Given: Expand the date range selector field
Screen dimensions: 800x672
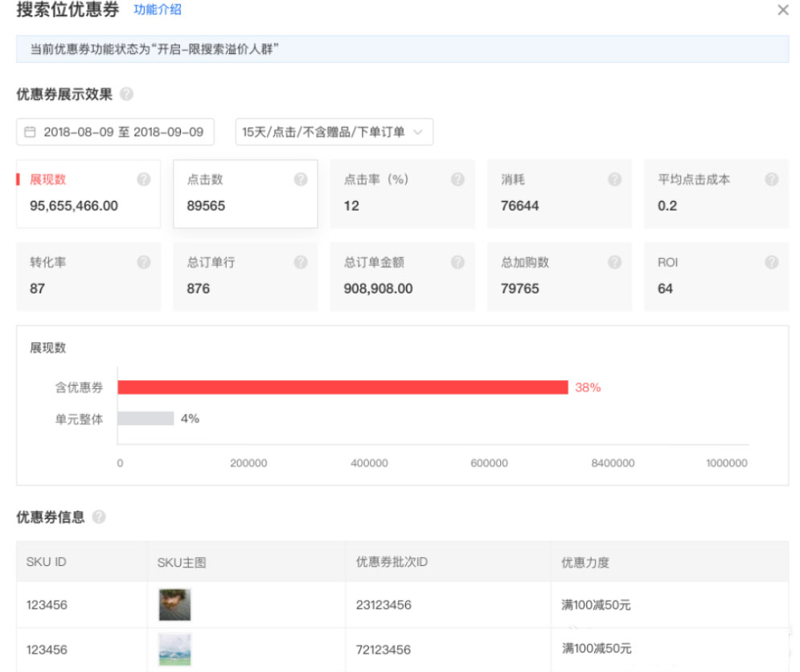Looking at the screenshot, I should click(x=115, y=132).
